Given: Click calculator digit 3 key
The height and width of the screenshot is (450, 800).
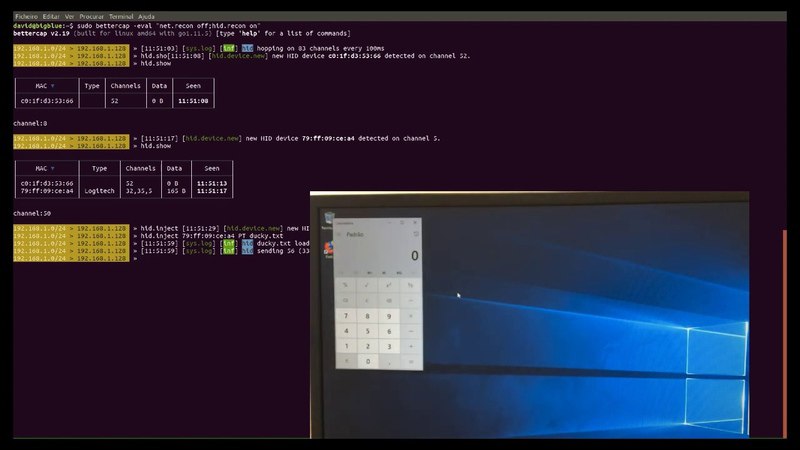Looking at the screenshot, I should pos(389,346).
